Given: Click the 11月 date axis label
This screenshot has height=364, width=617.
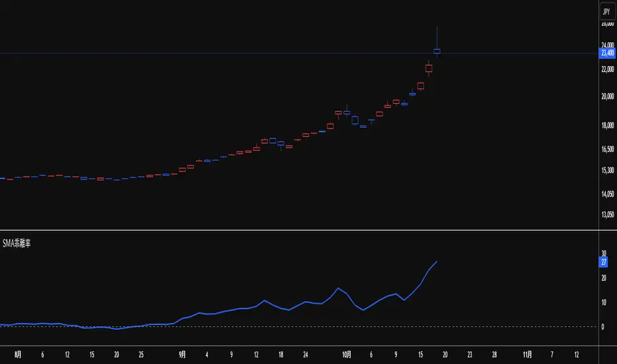Looking at the screenshot, I should click(x=527, y=355).
